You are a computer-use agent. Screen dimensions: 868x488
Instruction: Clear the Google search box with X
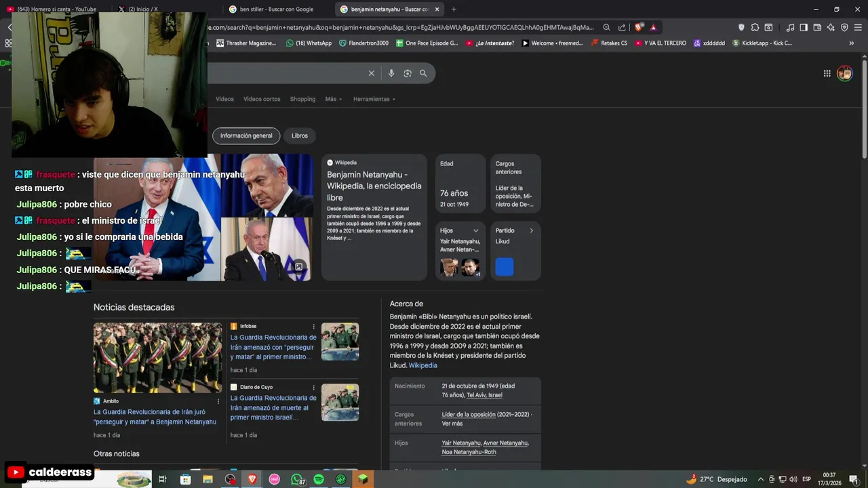(371, 73)
